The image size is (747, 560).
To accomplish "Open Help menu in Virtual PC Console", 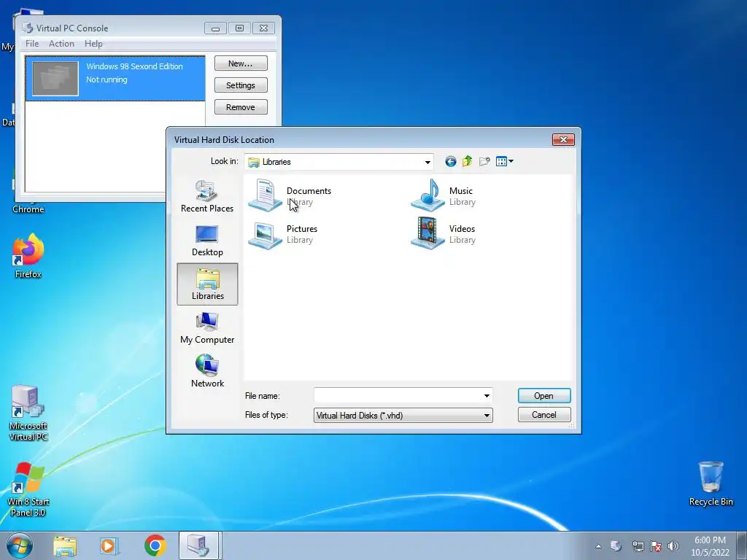I will pos(93,43).
